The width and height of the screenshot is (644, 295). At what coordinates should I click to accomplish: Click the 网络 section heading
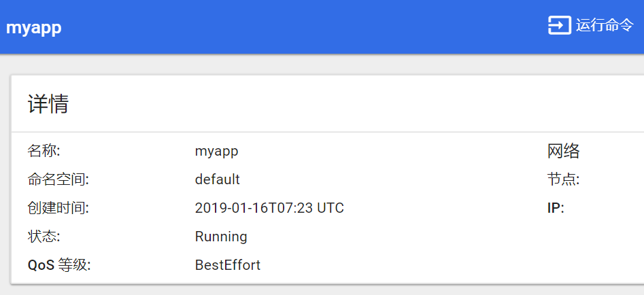coord(563,152)
